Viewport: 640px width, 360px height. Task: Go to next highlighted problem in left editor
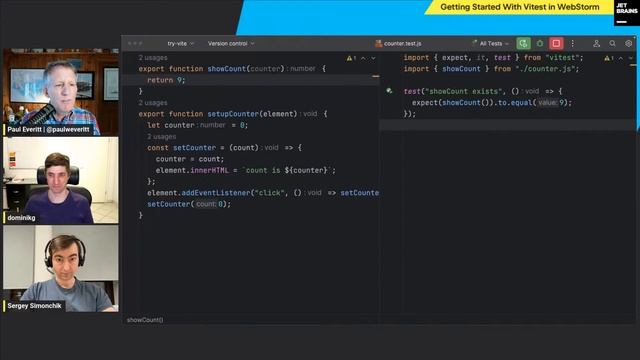coord(373,58)
